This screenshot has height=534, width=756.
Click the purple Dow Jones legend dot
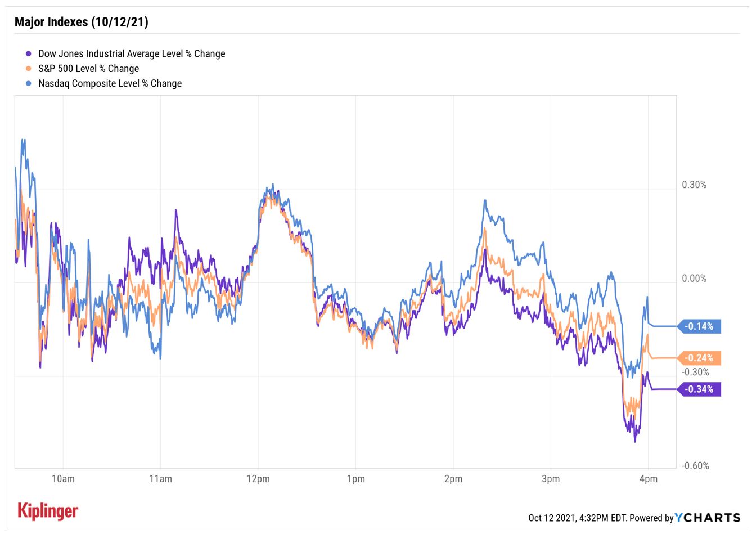coord(28,54)
